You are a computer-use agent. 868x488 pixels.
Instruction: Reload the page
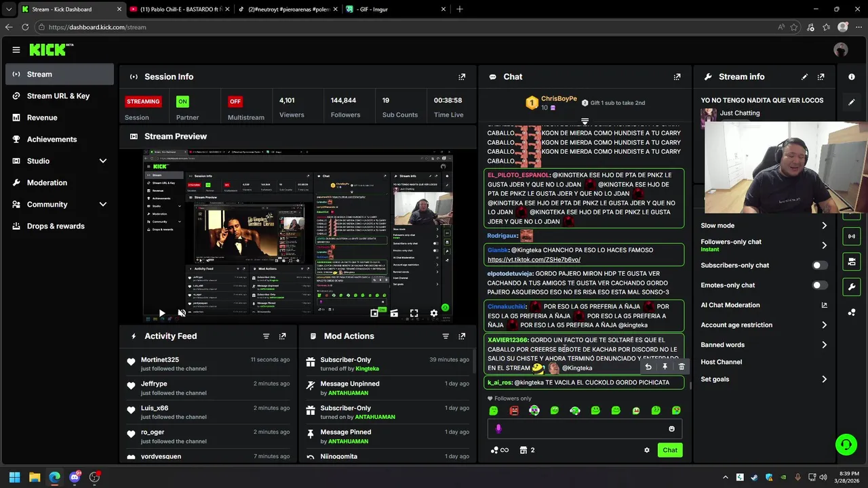click(x=25, y=27)
